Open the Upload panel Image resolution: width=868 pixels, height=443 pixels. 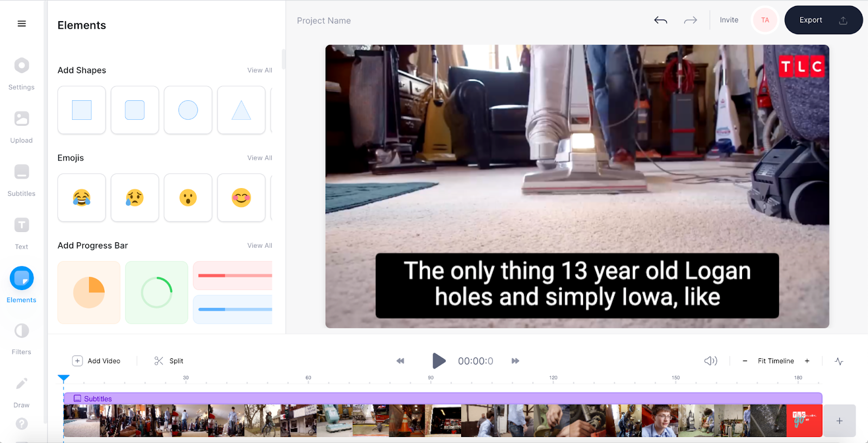click(x=22, y=127)
